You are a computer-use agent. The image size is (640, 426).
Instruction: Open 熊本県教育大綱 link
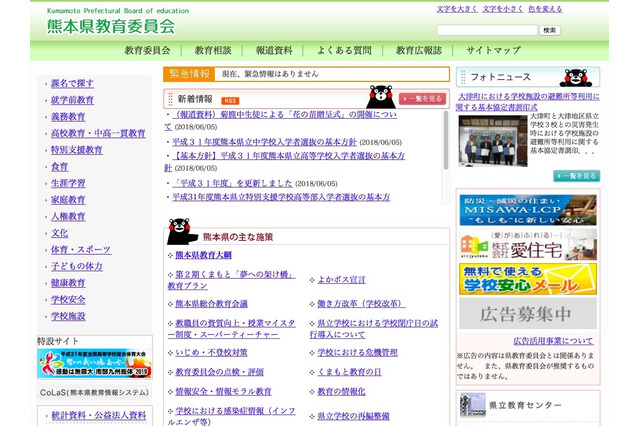pos(203,255)
